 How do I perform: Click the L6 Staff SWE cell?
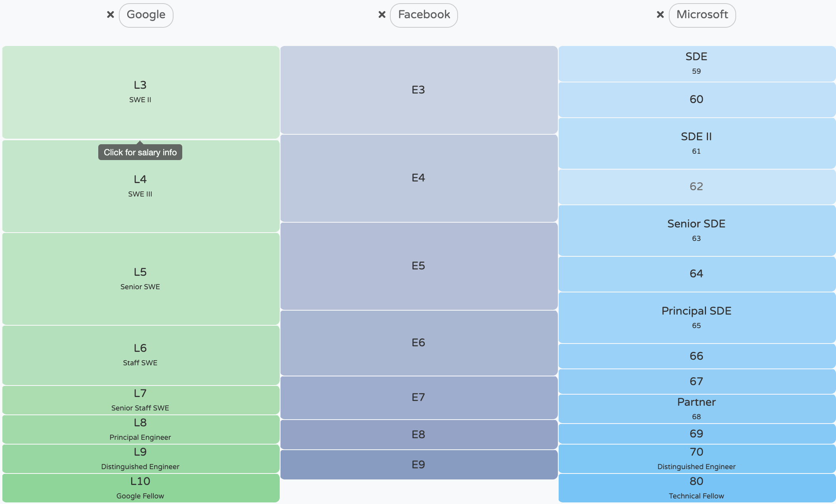(x=140, y=355)
